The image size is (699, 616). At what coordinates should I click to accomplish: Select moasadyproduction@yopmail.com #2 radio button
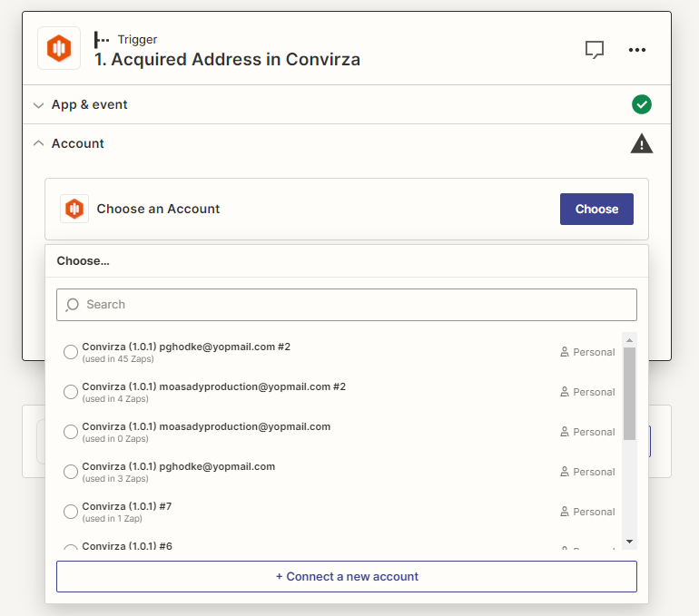pyautogui.click(x=71, y=392)
